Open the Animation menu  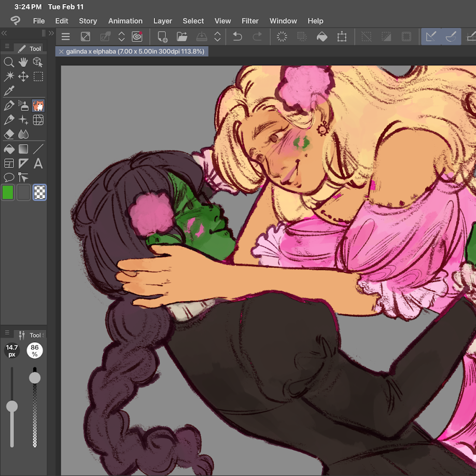125,21
